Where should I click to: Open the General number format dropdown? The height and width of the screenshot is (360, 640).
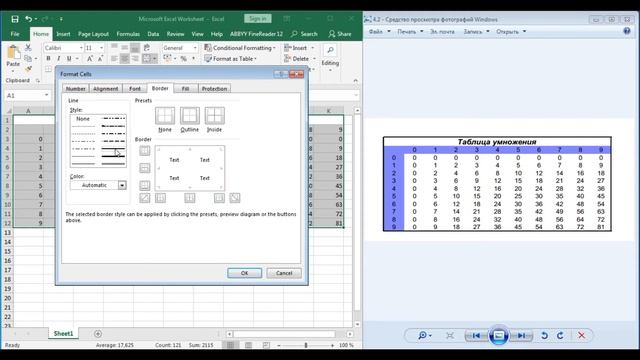[195, 48]
